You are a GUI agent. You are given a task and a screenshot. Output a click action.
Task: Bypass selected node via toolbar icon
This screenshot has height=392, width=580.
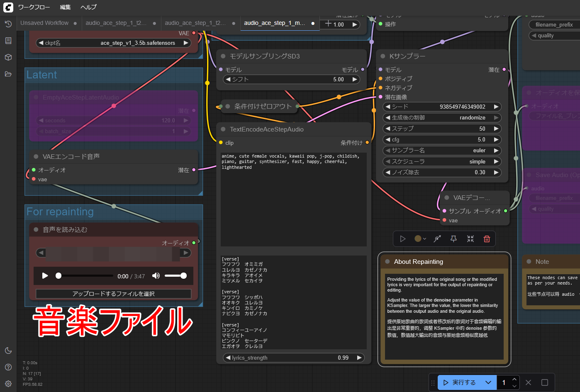coord(437,239)
